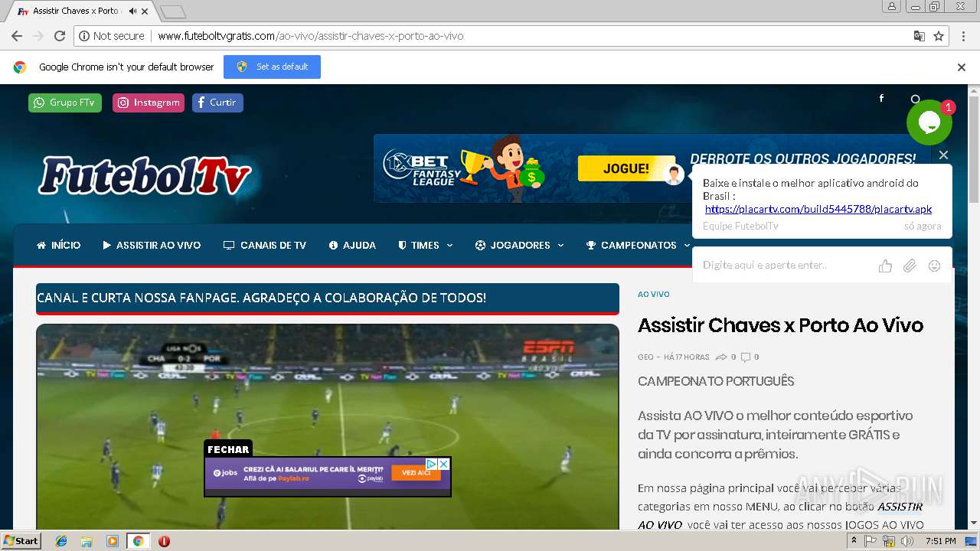Click the FutebolTv logo

pyautogui.click(x=145, y=176)
